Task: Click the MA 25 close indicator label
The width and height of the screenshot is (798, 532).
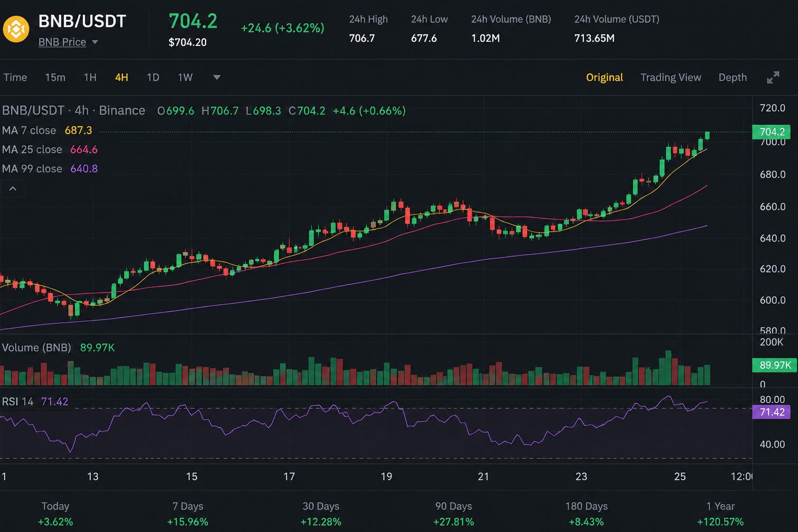Action: tap(32, 150)
